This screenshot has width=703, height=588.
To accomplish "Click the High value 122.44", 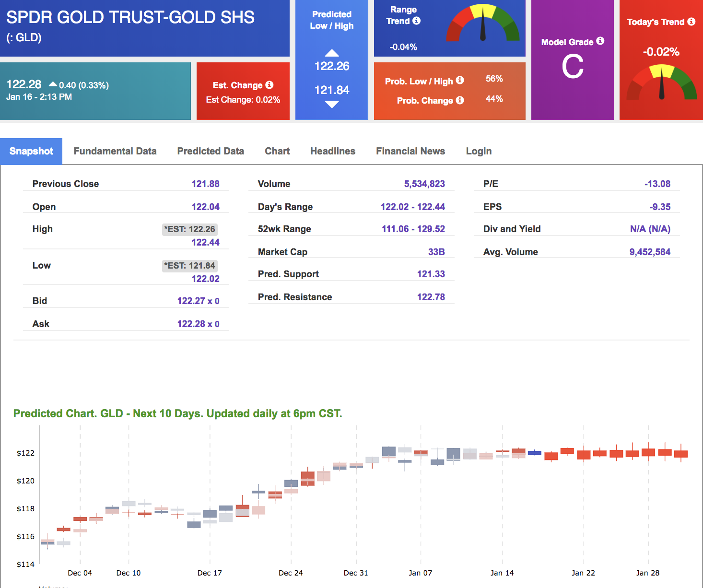I will coord(205,242).
